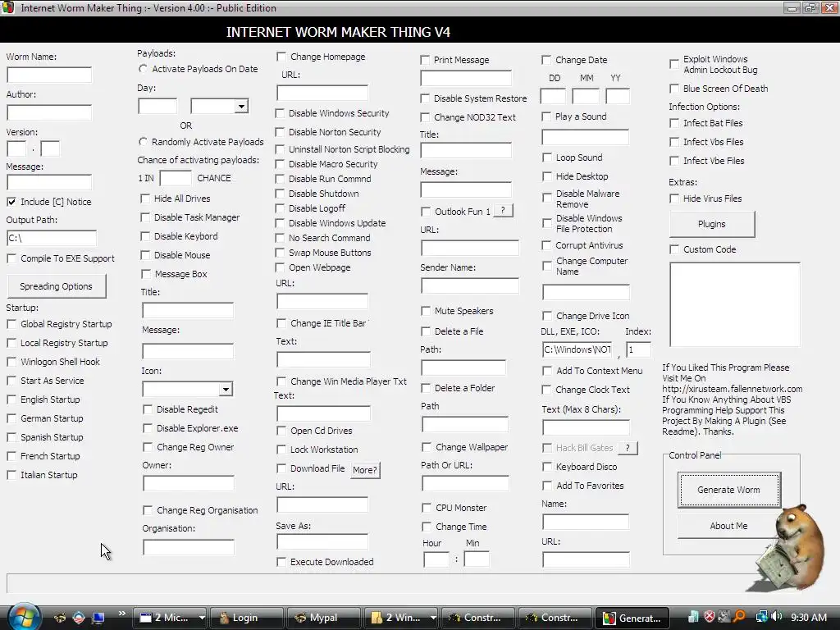Click the red X security tray icon
This screenshot has width=840, height=630.
[710, 617]
